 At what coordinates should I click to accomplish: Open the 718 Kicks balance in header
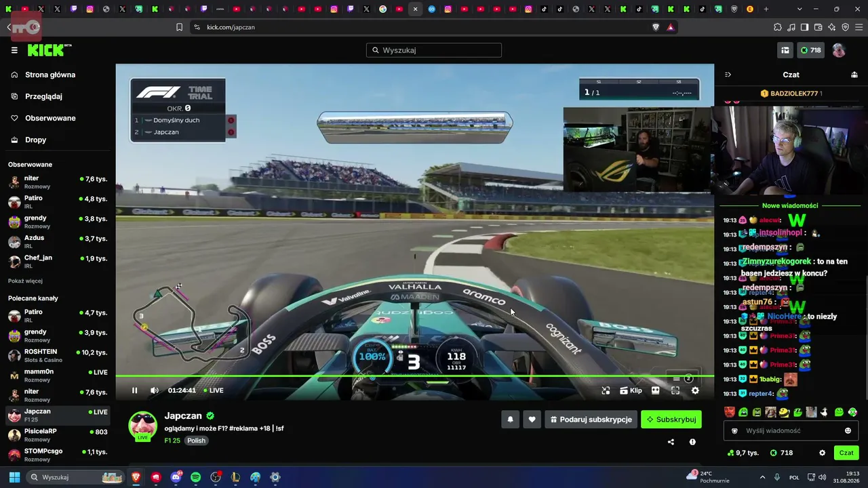click(x=810, y=50)
